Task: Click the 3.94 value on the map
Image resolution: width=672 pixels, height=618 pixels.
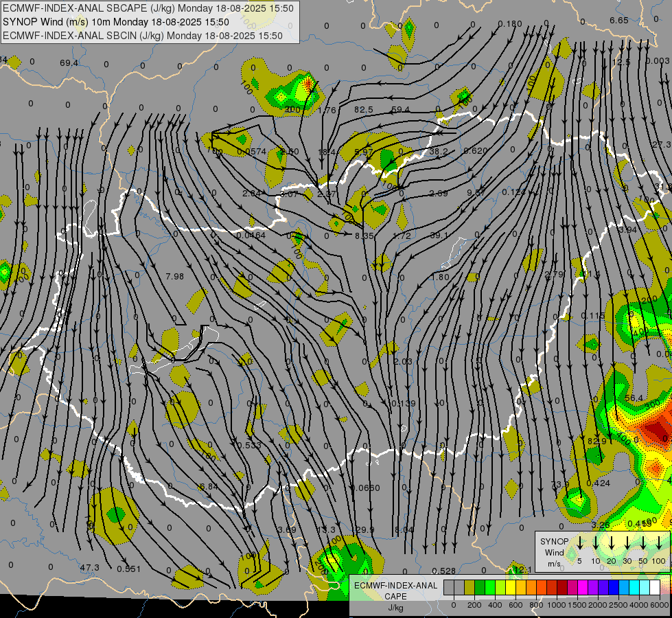Action: (627, 230)
